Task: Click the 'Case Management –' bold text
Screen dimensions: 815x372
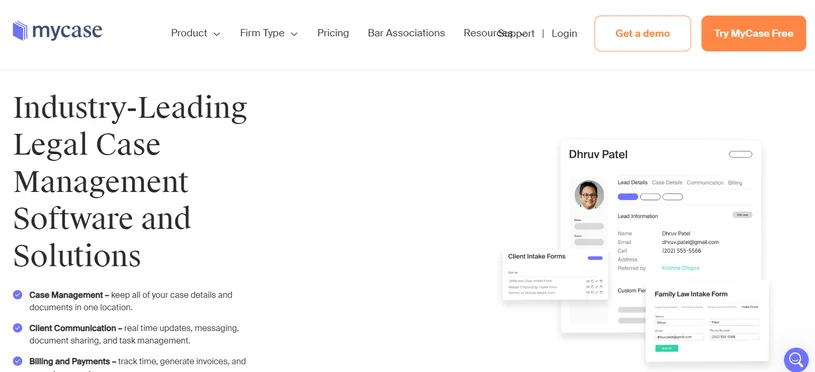Action: tap(69, 295)
